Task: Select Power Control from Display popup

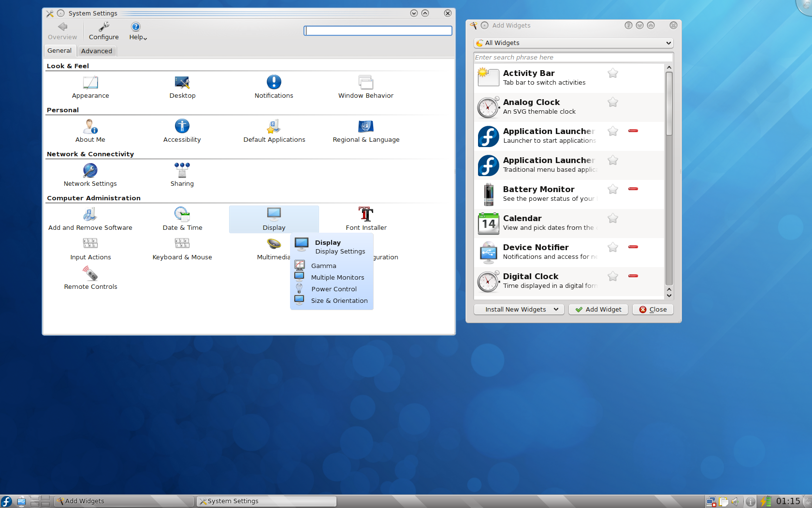Action: [x=332, y=289]
